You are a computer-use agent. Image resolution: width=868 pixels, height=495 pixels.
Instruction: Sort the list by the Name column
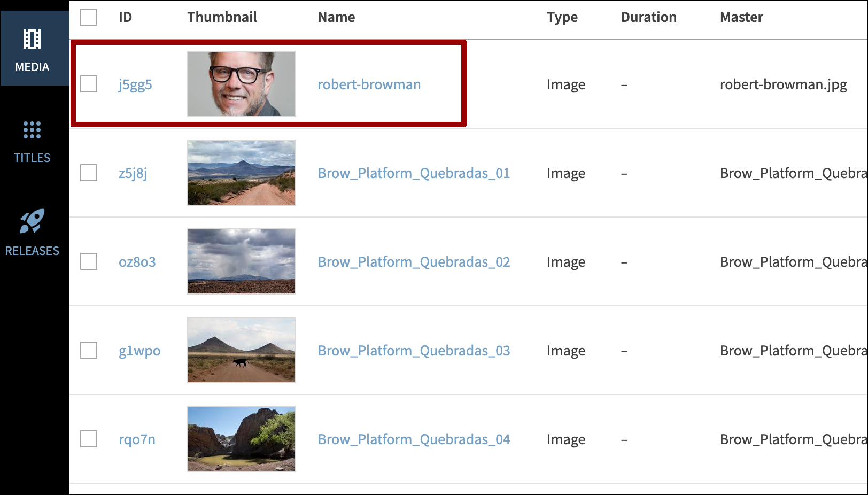pyautogui.click(x=336, y=17)
